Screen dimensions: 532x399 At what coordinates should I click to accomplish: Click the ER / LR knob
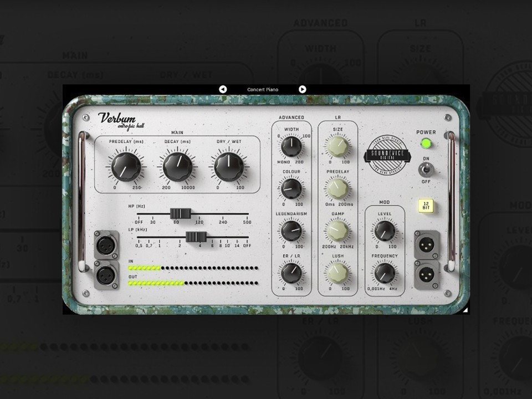[291, 273]
